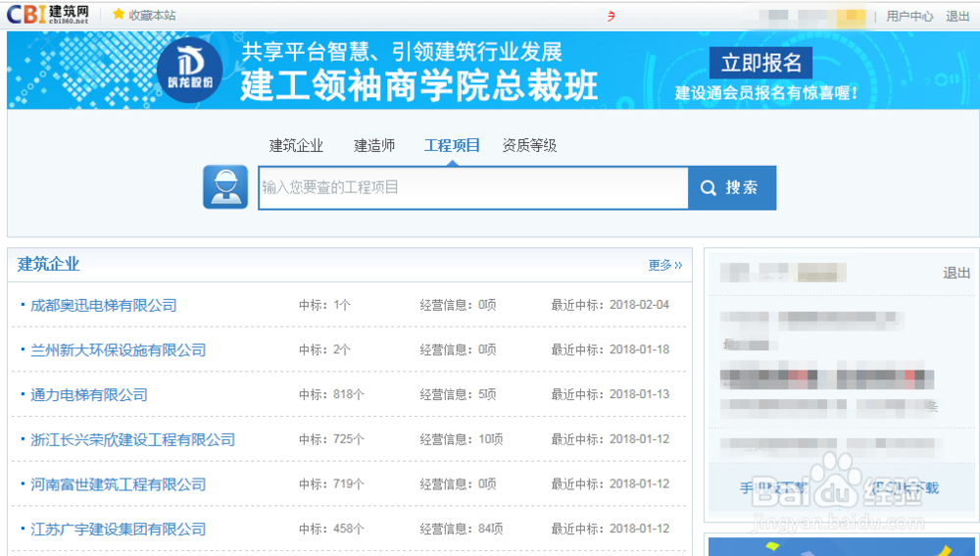The height and width of the screenshot is (556, 980).
Task: Click 中标：1个 in 成都奥迅 row
Action: pyautogui.click(x=324, y=305)
